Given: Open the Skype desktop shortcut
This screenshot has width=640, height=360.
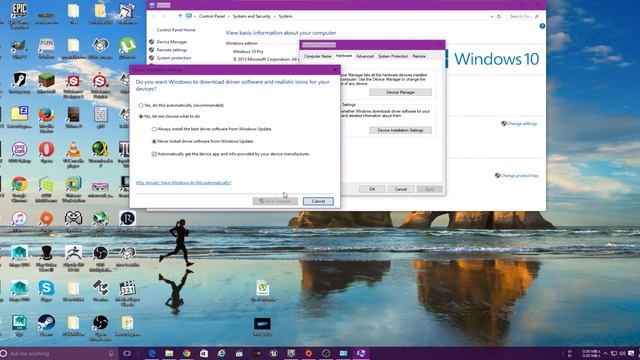Looking at the screenshot, I should pyautogui.click(x=46, y=290).
